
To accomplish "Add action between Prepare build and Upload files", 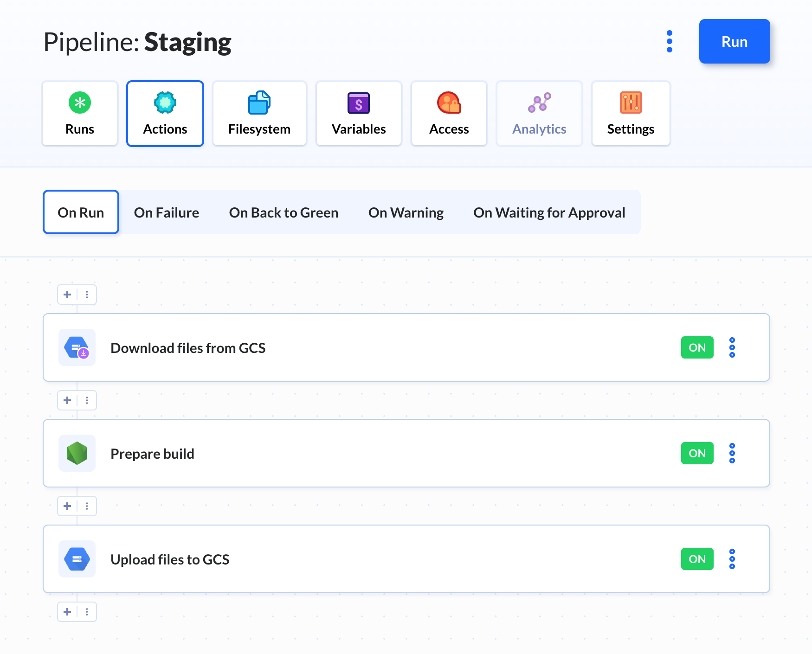I will coord(67,506).
